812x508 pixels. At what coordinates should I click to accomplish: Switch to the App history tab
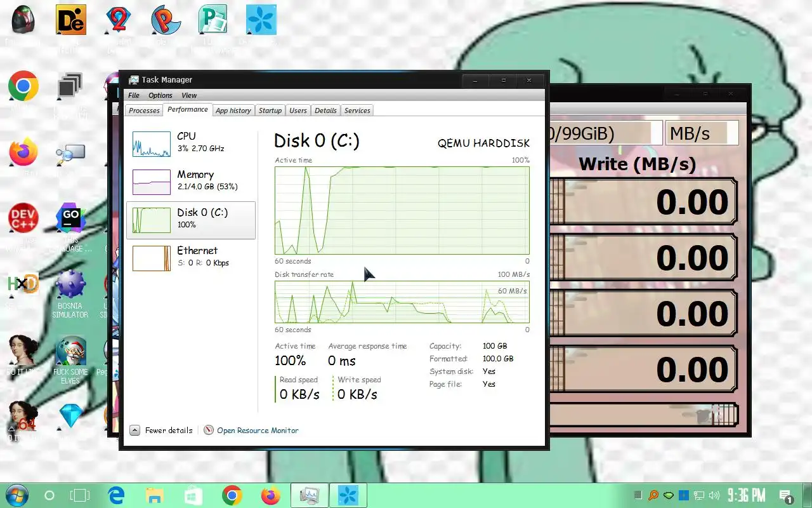233,110
